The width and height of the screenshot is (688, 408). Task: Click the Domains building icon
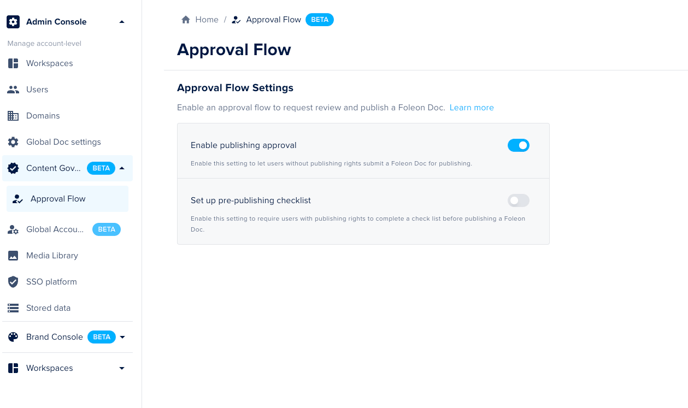click(x=13, y=116)
